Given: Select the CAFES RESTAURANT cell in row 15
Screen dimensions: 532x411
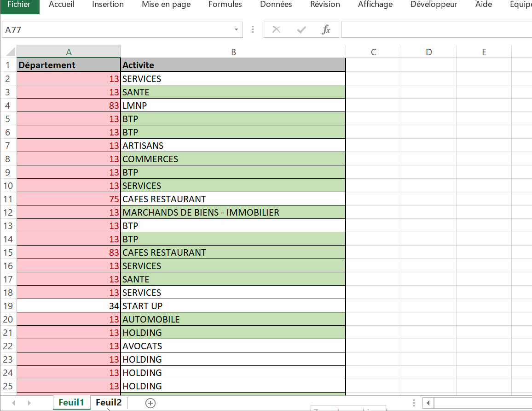Looking at the screenshot, I should tap(233, 252).
